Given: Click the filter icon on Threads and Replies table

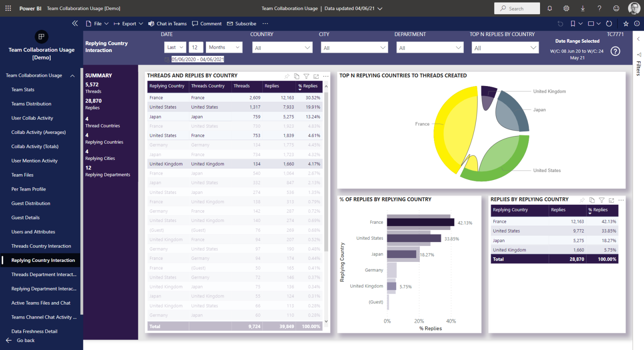Looking at the screenshot, I should 306,76.
